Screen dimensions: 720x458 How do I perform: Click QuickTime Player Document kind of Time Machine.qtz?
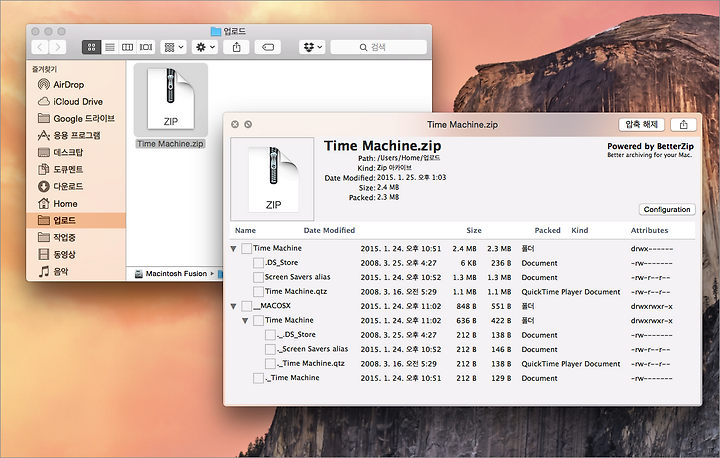point(571,292)
